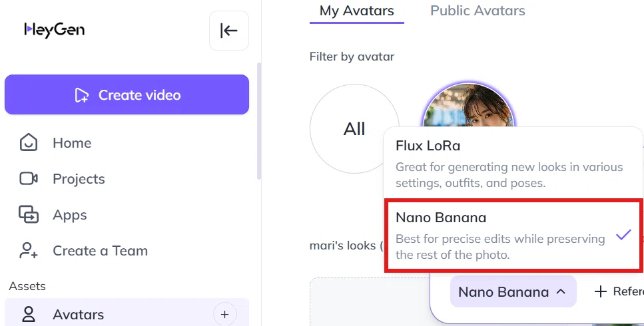Click the plus Reference button
644x326 pixels.
[619, 291]
